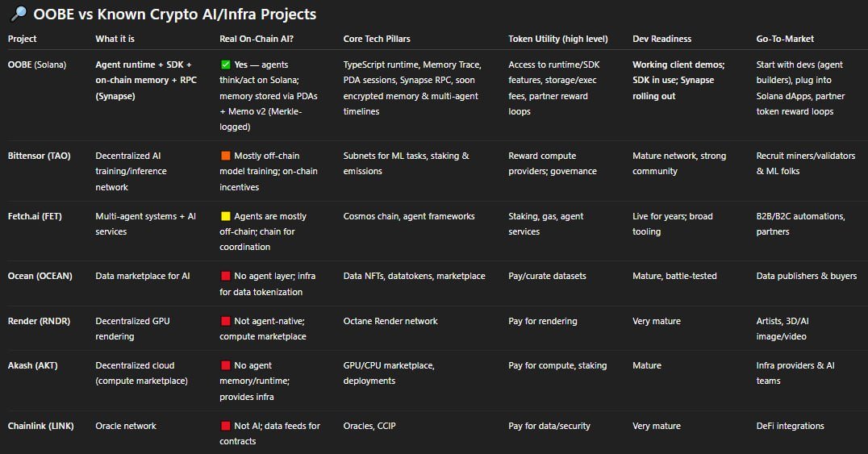Select the 'Chainlink (LINK)' project cell
Screen dimensions: 868x454
40,426
